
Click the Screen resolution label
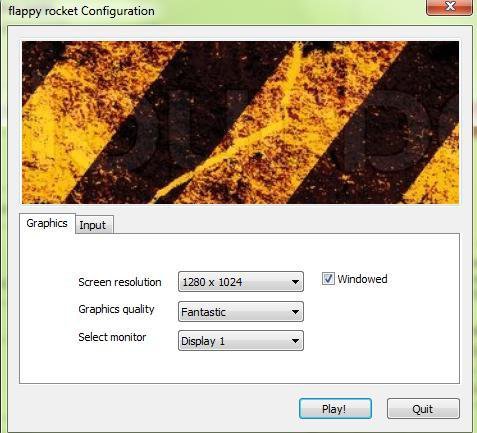pos(120,282)
